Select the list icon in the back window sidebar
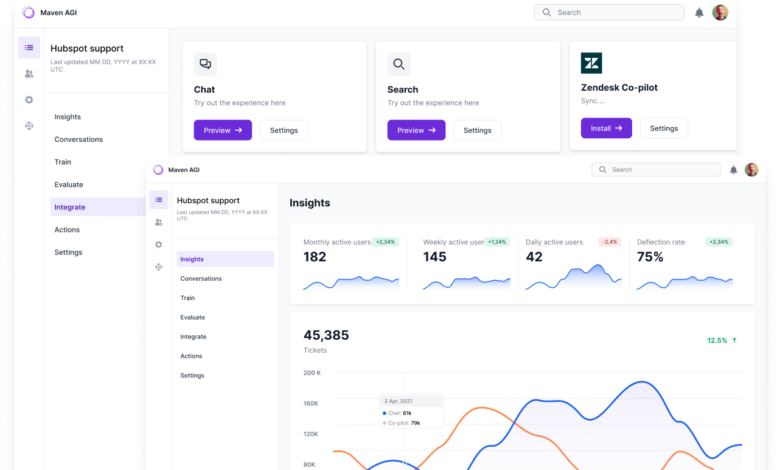 [29, 48]
